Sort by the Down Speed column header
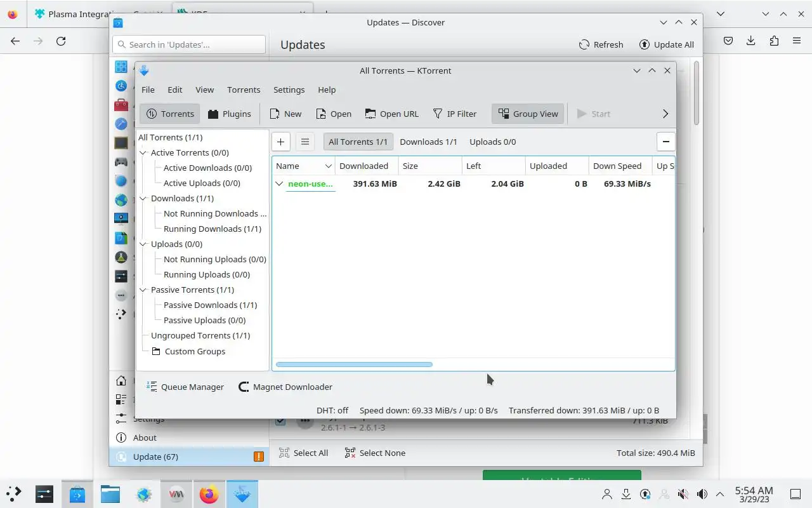812x508 pixels. pyautogui.click(x=620, y=166)
